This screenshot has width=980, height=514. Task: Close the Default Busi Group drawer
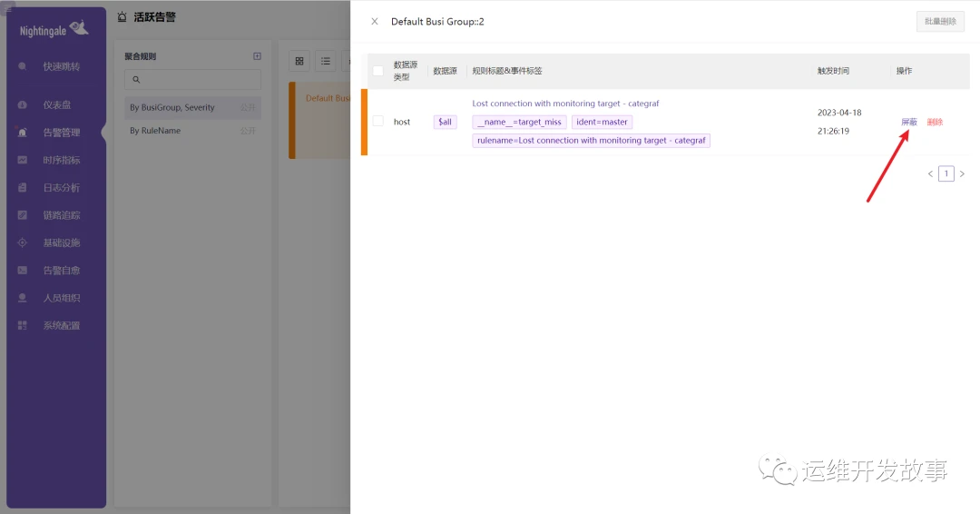[x=375, y=21]
